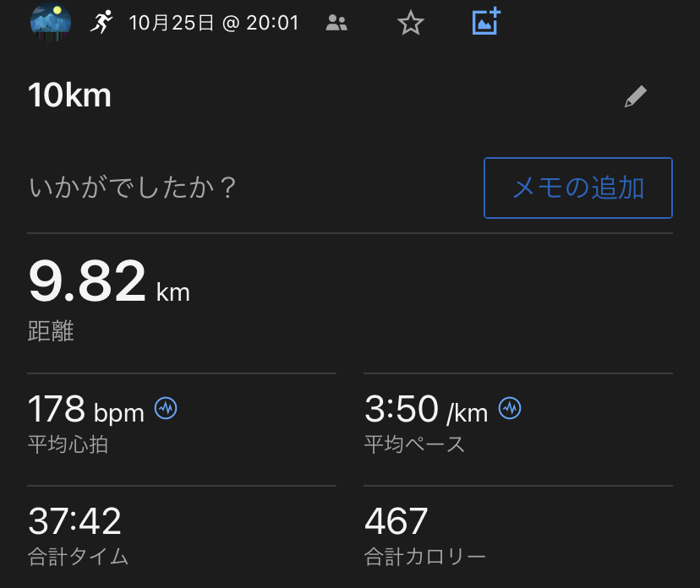700x588 pixels.
Task: Open heart rate chart icon beside bpm
Action: point(166,409)
